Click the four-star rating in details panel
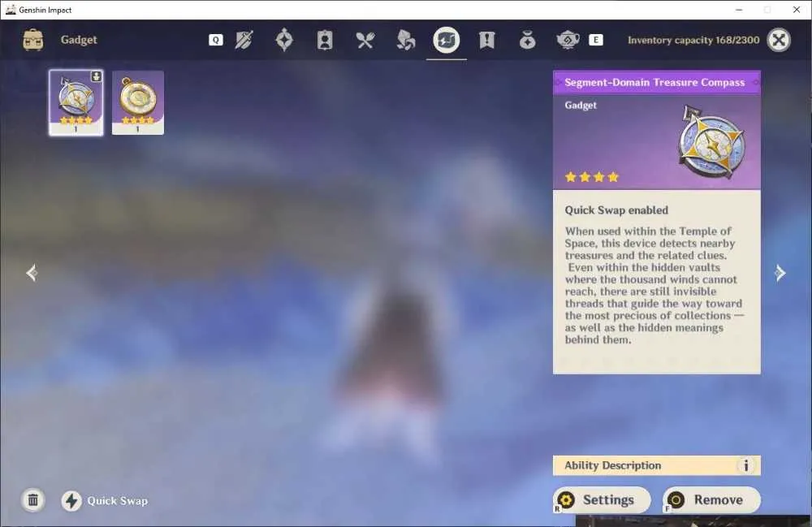The width and height of the screenshot is (812, 527). click(x=592, y=177)
